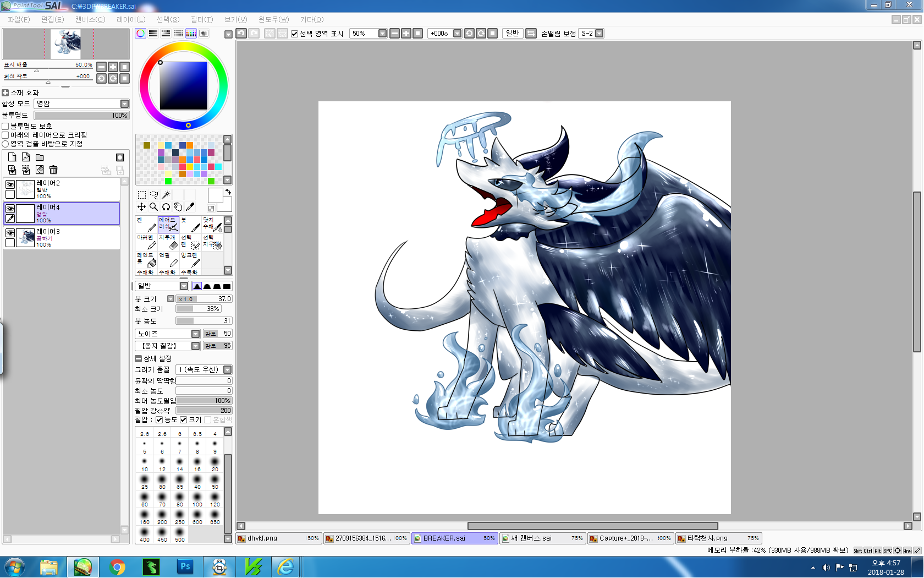Uncheck 선택 영역 표시 checkbox
The width and height of the screenshot is (924, 578).
[x=294, y=34]
